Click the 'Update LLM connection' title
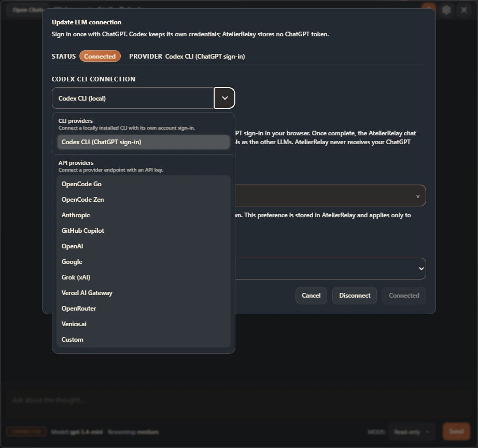Image resolution: width=478 pixels, height=448 pixels. pyautogui.click(x=87, y=22)
